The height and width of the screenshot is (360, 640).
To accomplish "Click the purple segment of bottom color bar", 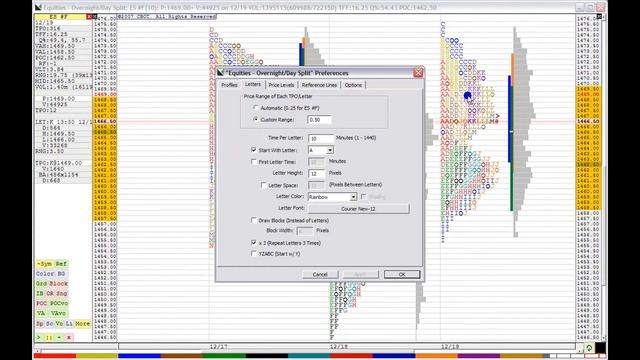I will [479, 356].
